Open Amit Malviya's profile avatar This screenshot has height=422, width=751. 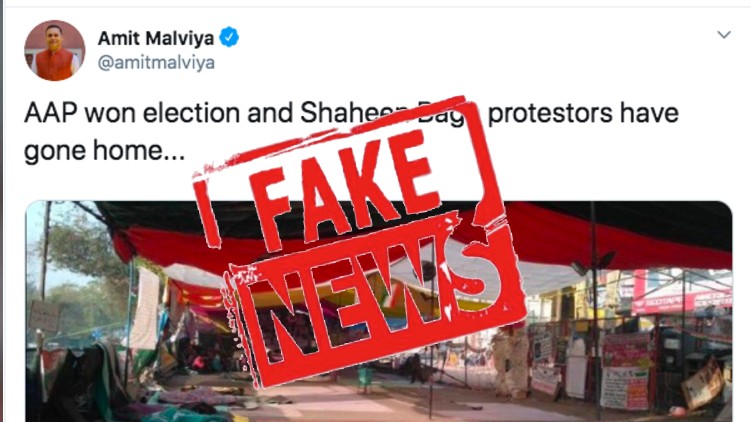[x=55, y=50]
